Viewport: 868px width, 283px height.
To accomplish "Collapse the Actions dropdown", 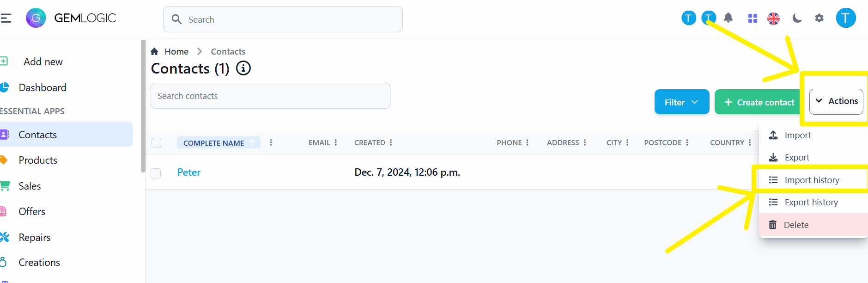I will [836, 101].
